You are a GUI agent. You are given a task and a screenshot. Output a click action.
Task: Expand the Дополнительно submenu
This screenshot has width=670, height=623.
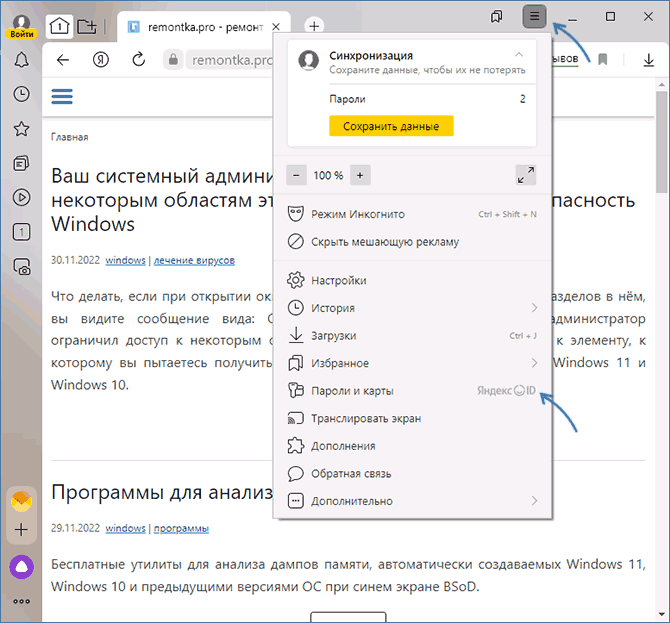click(x=412, y=501)
